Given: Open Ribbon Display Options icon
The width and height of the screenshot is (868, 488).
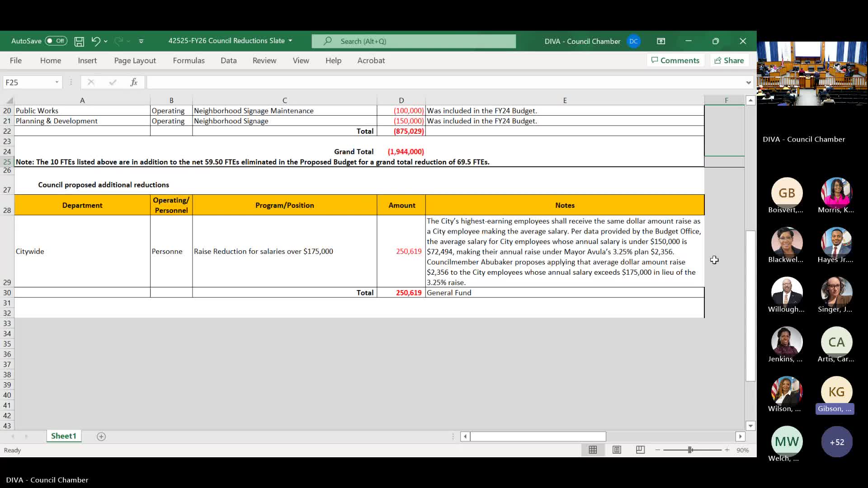Looking at the screenshot, I should 661,41.
